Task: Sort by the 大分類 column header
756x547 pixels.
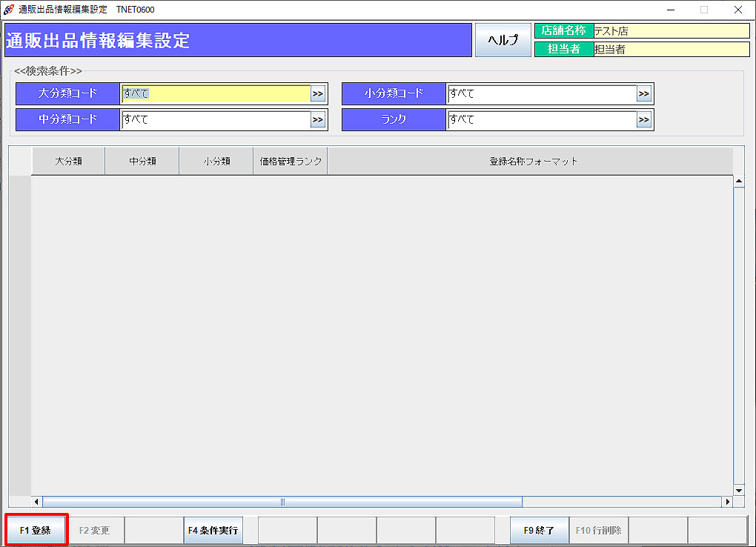Action: [68, 162]
